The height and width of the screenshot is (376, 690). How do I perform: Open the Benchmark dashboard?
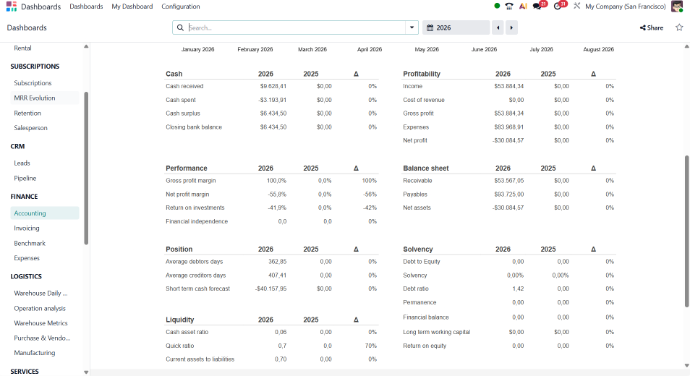(x=29, y=243)
